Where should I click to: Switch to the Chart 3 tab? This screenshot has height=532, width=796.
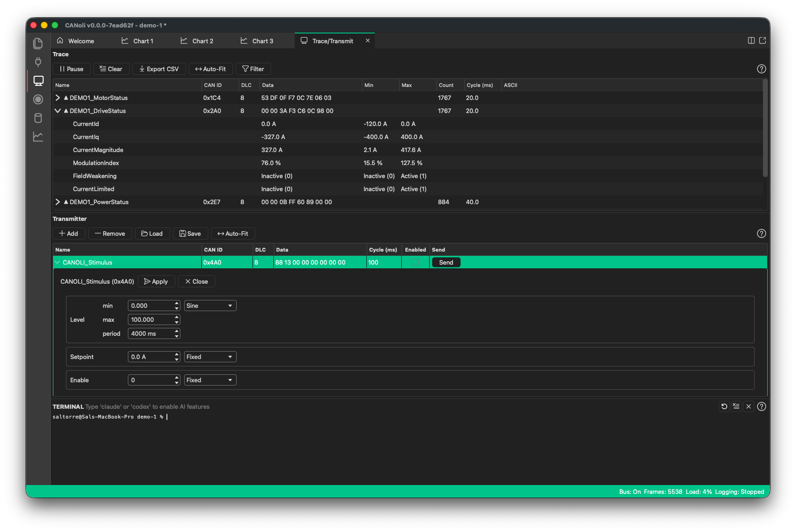click(x=257, y=41)
